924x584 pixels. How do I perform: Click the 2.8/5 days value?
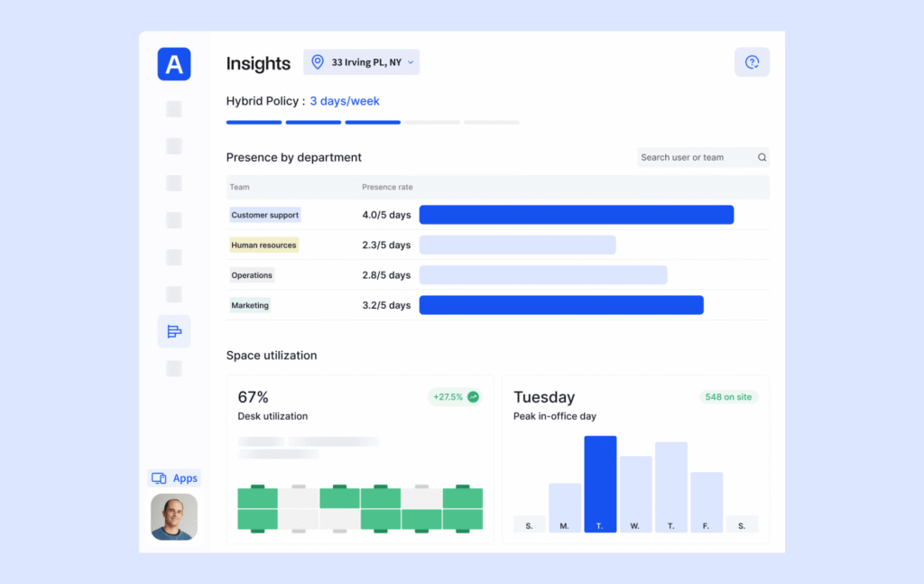coord(386,275)
